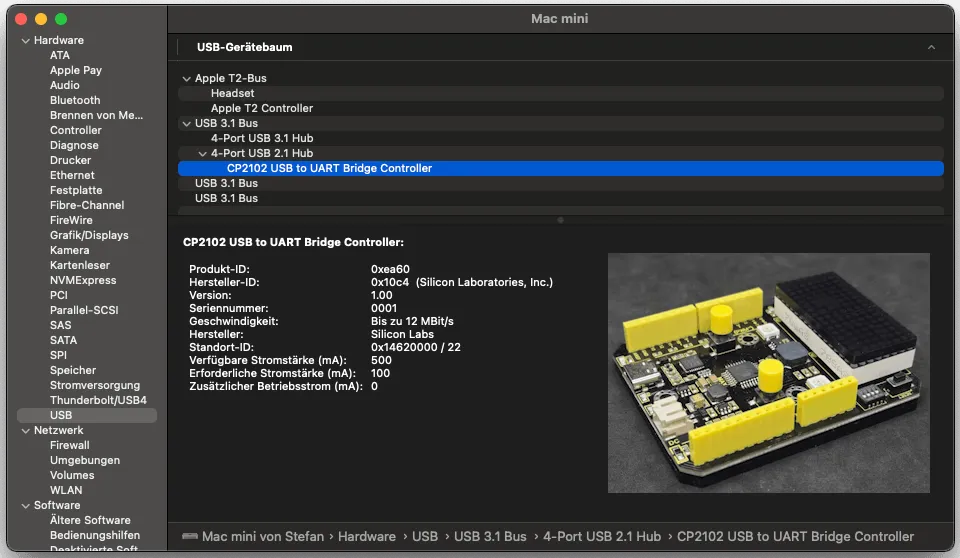This screenshot has height=558, width=960.
Task: Select Speicher in the sidebar
Action: tap(73, 371)
